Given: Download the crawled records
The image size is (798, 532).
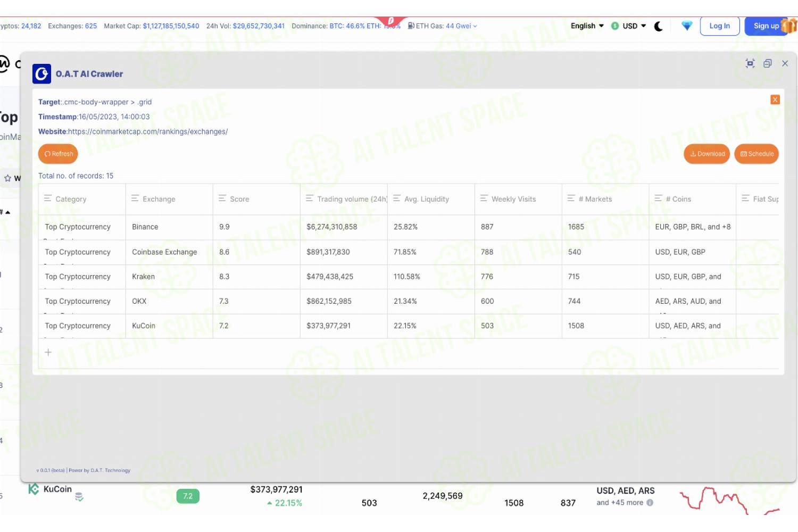Looking at the screenshot, I should [707, 154].
